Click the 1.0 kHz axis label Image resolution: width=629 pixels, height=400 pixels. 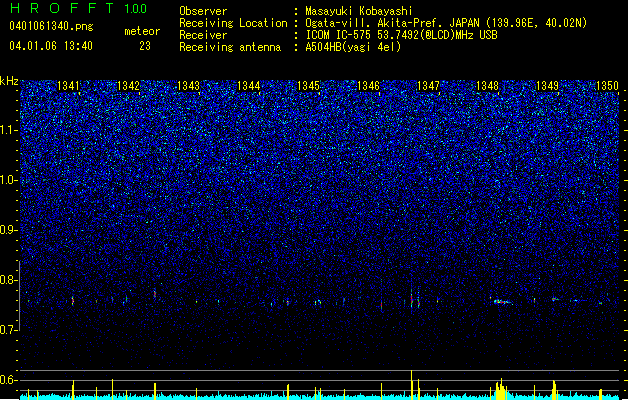click(9, 180)
